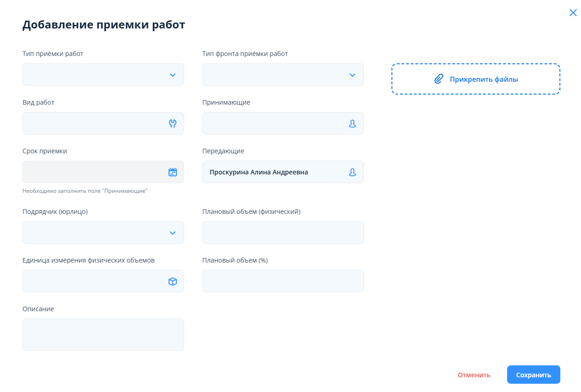The height and width of the screenshot is (392, 581).
Task: Click the paperclip icon for attaching files
Action: pyautogui.click(x=439, y=79)
